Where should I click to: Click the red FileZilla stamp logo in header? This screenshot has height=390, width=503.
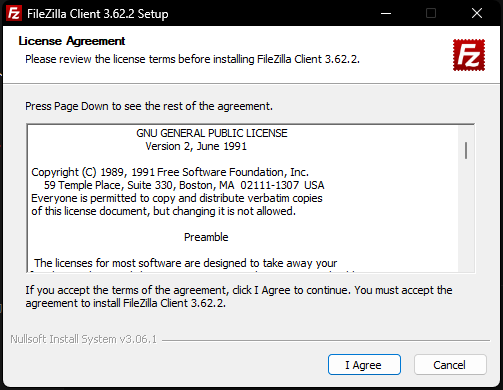(469, 55)
